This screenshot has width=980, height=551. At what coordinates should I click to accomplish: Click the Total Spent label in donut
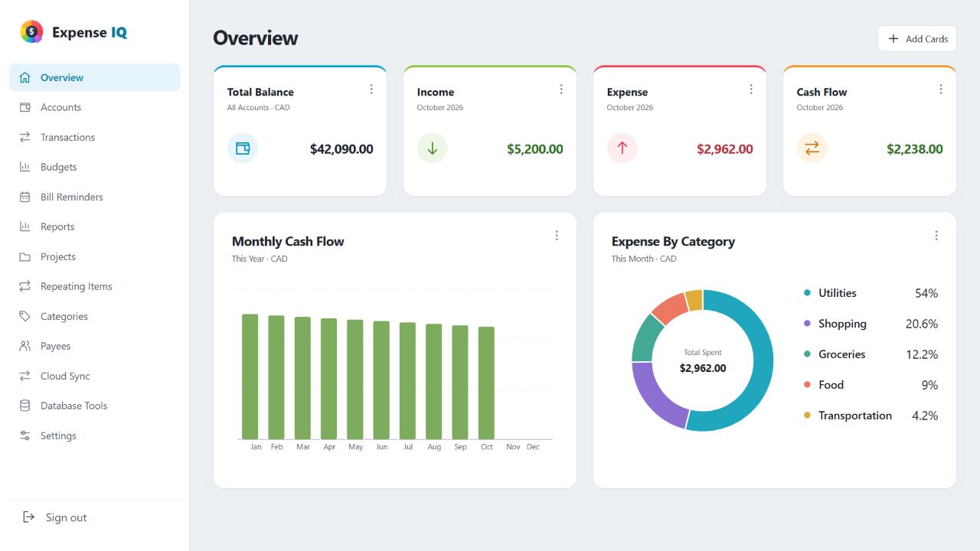(x=703, y=353)
